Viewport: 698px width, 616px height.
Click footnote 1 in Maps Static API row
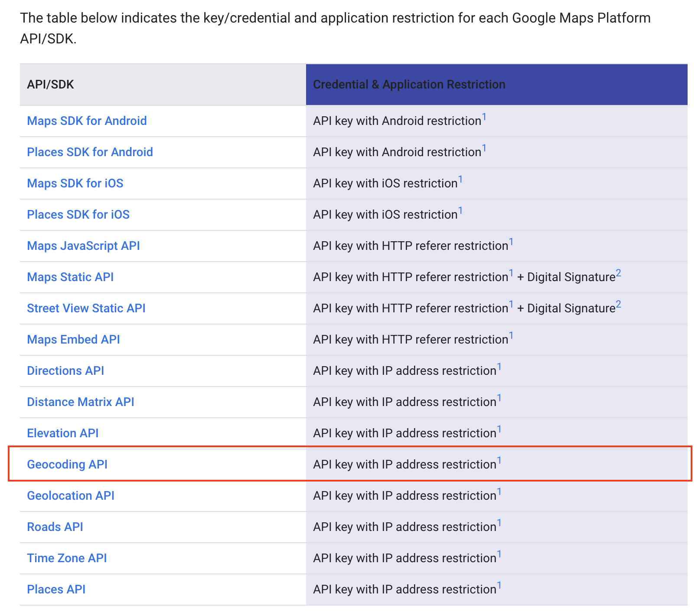click(511, 273)
